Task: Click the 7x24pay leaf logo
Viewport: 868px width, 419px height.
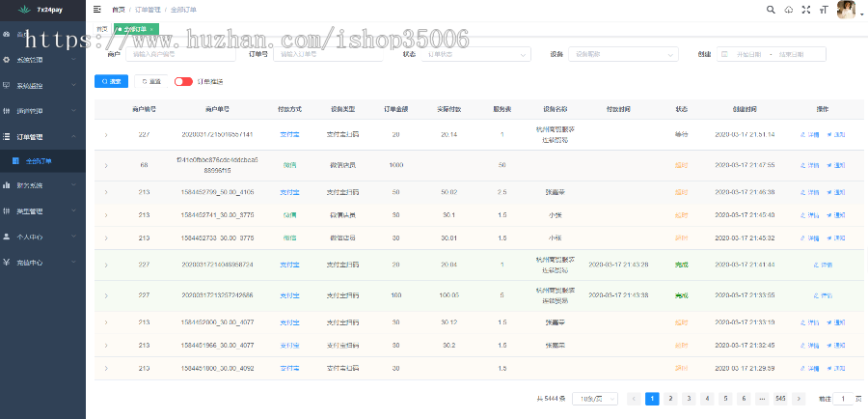Action: click(23, 10)
